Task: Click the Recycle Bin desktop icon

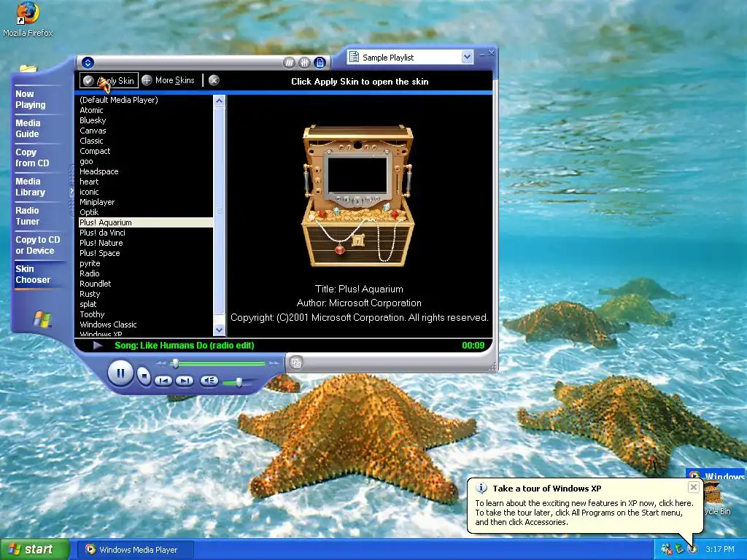Action: (716, 499)
